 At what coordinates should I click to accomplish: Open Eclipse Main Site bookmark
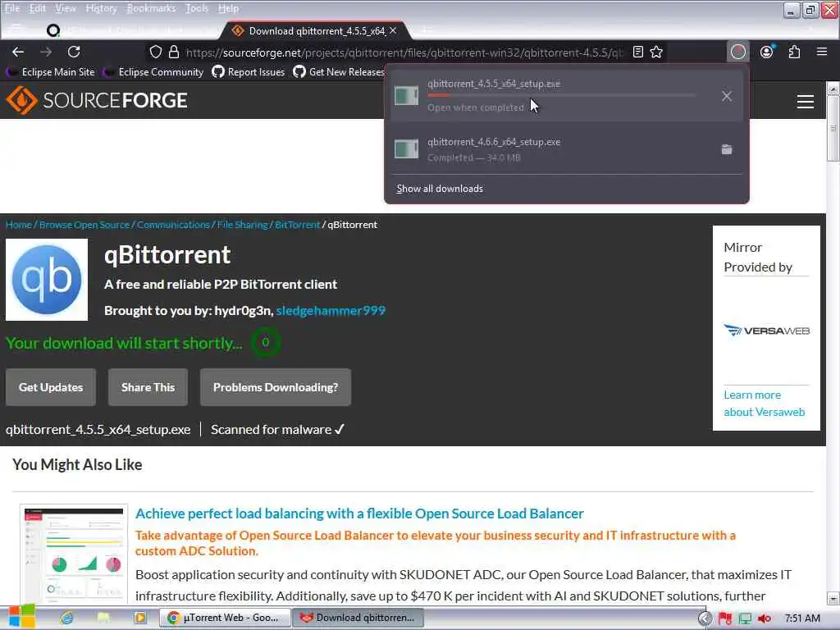pos(50,72)
